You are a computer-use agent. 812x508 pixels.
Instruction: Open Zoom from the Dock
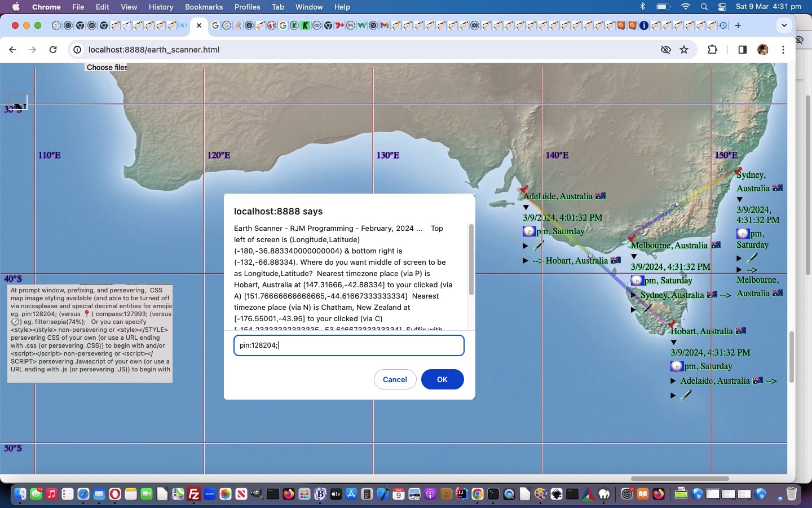click(x=210, y=494)
